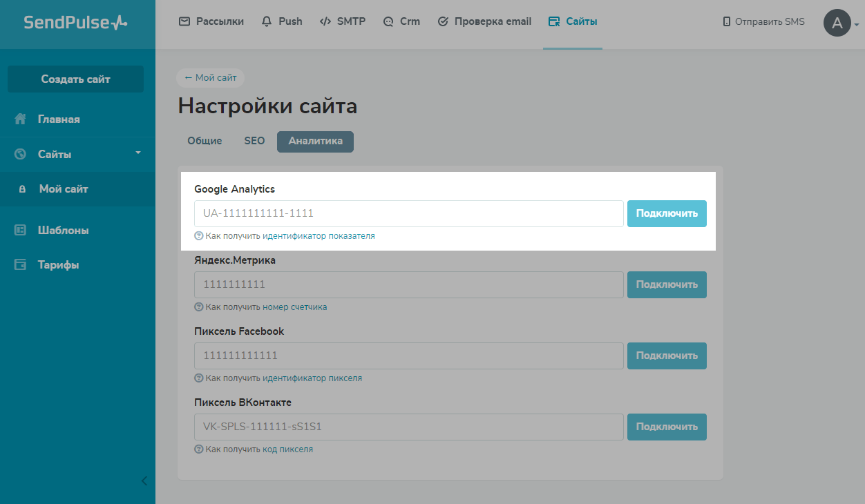
Task: Open Тарифы pricing page
Action: tap(58, 264)
